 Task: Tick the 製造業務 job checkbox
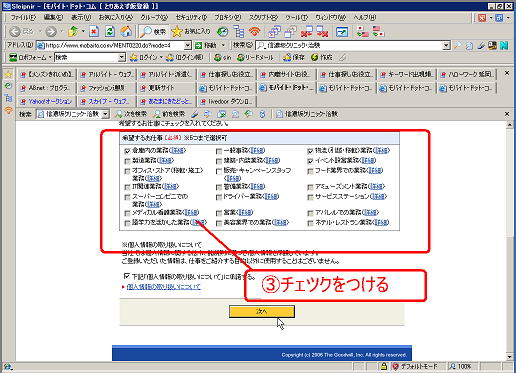pyautogui.click(x=127, y=161)
